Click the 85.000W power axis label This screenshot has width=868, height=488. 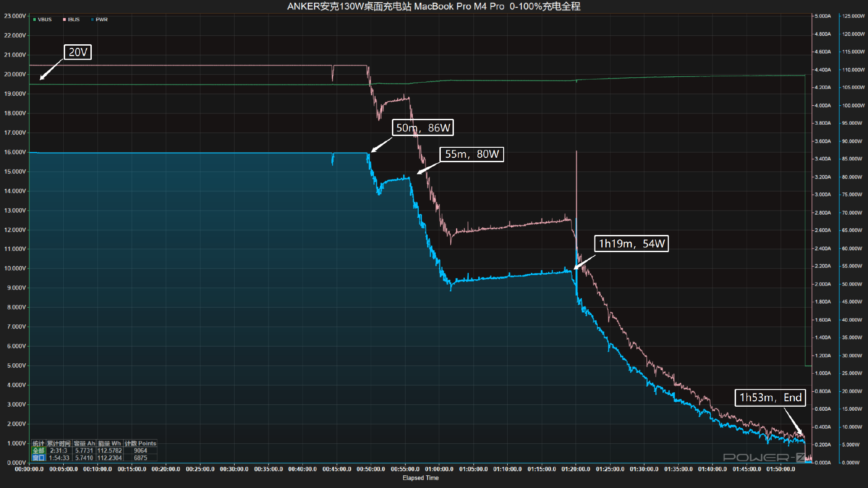coord(852,159)
